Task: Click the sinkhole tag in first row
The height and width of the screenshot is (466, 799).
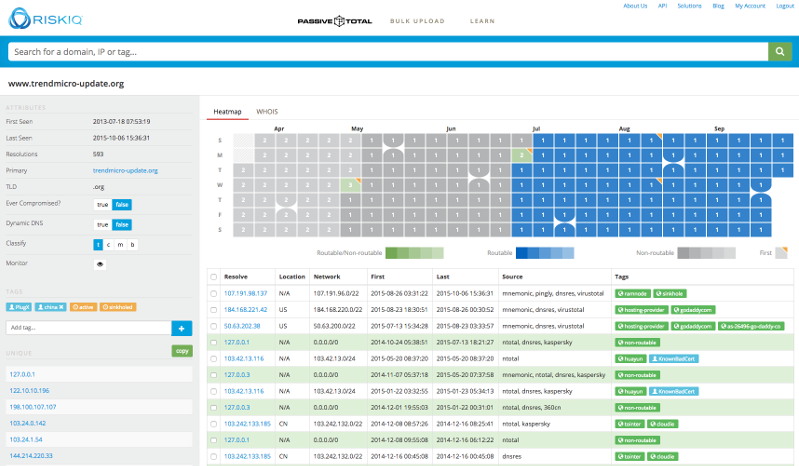Action: pos(672,295)
